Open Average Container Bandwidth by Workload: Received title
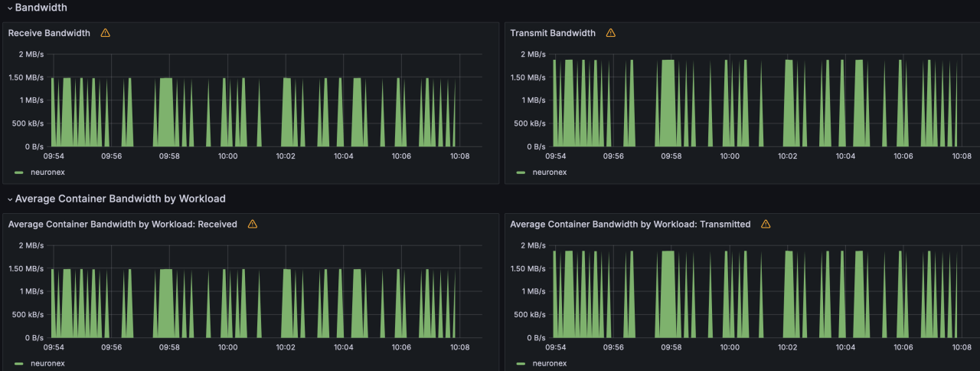Image resolution: width=980 pixels, height=371 pixels. tap(122, 224)
